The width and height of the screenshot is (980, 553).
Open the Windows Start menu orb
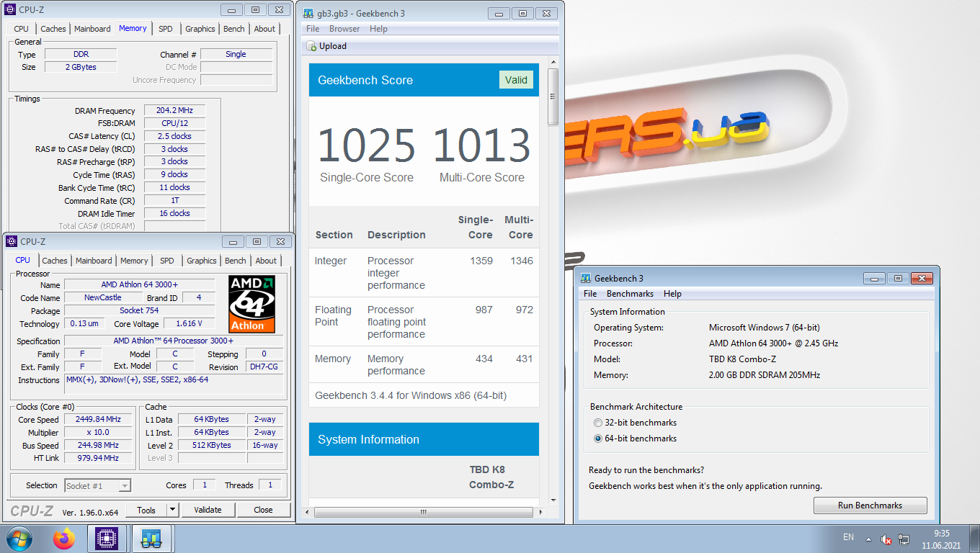coord(19,539)
